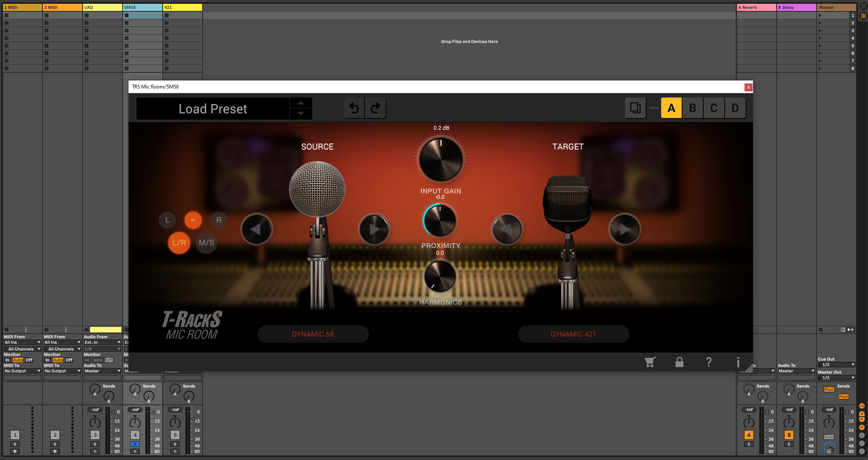Screen dimensions: 868x460
Task: Click the cart/purchase icon
Action: point(650,362)
